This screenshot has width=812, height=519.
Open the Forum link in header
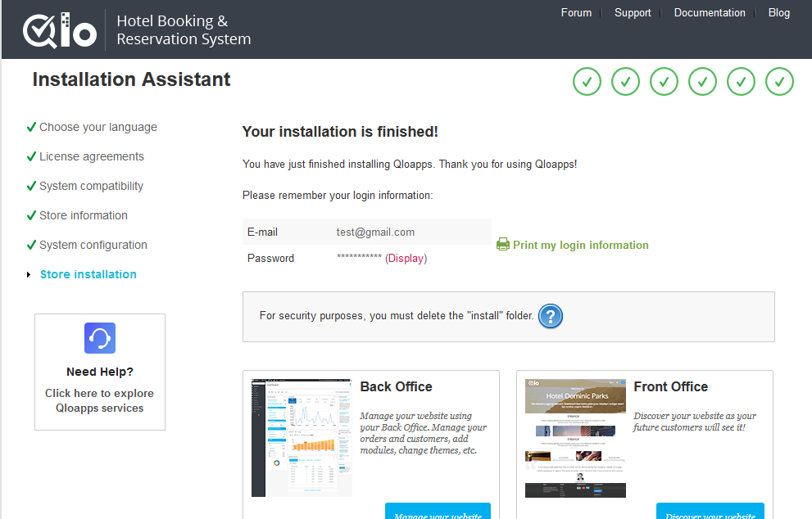pyautogui.click(x=576, y=13)
